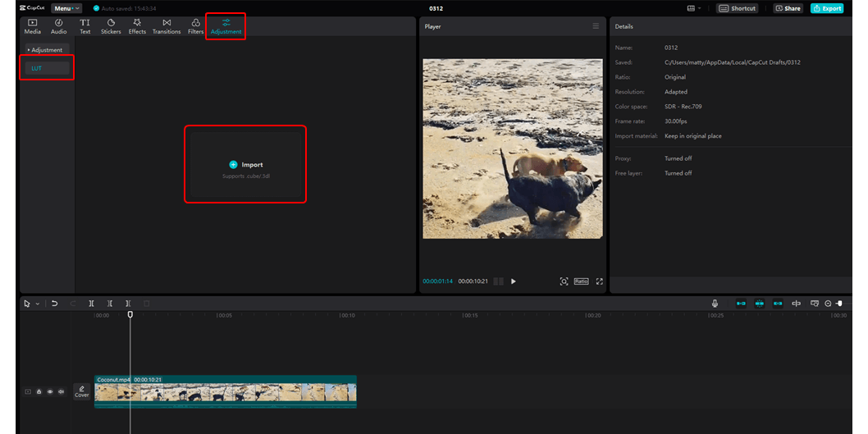
Task: Delete right of playhead tool
Action: 128,304
